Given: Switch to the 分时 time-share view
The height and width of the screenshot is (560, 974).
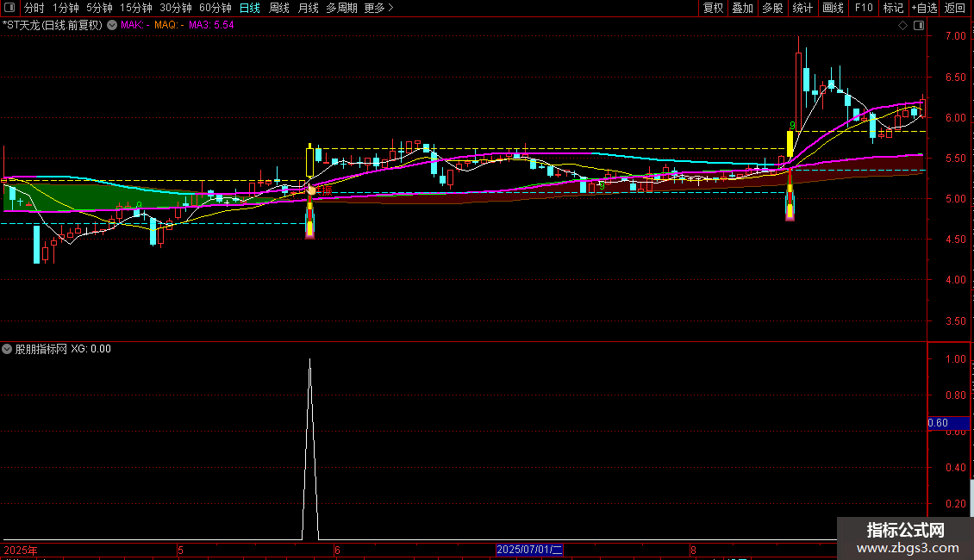Looking at the screenshot, I should [34, 8].
